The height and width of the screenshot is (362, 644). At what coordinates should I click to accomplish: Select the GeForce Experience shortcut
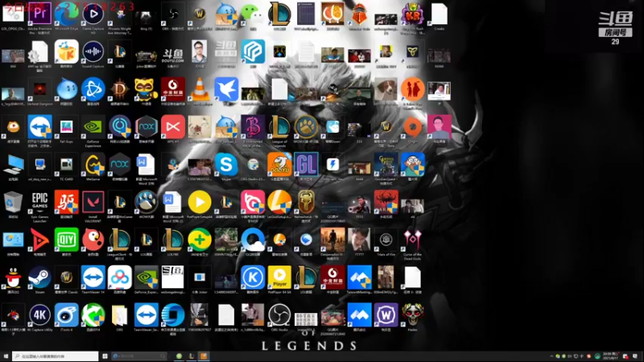pyautogui.click(x=93, y=127)
